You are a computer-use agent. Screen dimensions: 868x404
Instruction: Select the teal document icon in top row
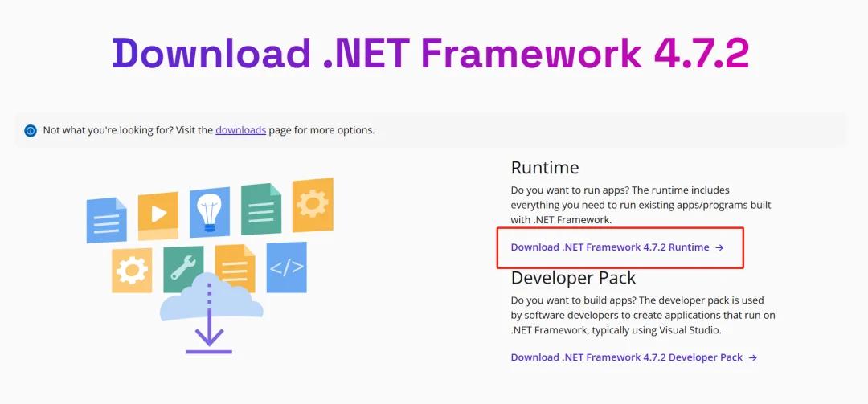click(x=261, y=210)
